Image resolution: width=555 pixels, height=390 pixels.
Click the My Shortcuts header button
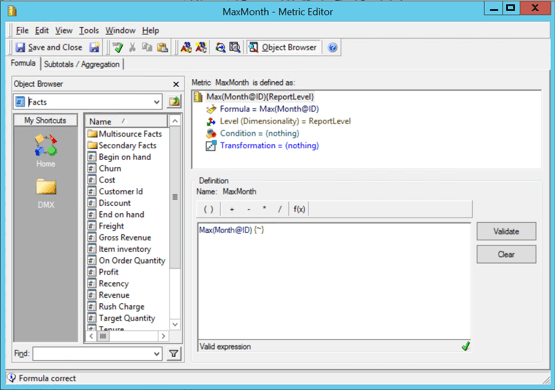pyautogui.click(x=45, y=120)
